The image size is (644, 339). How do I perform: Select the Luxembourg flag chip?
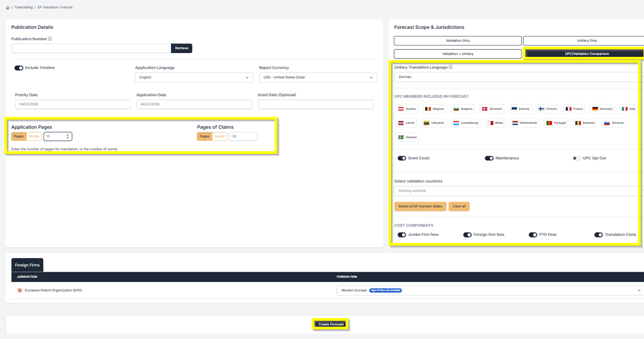(465, 123)
